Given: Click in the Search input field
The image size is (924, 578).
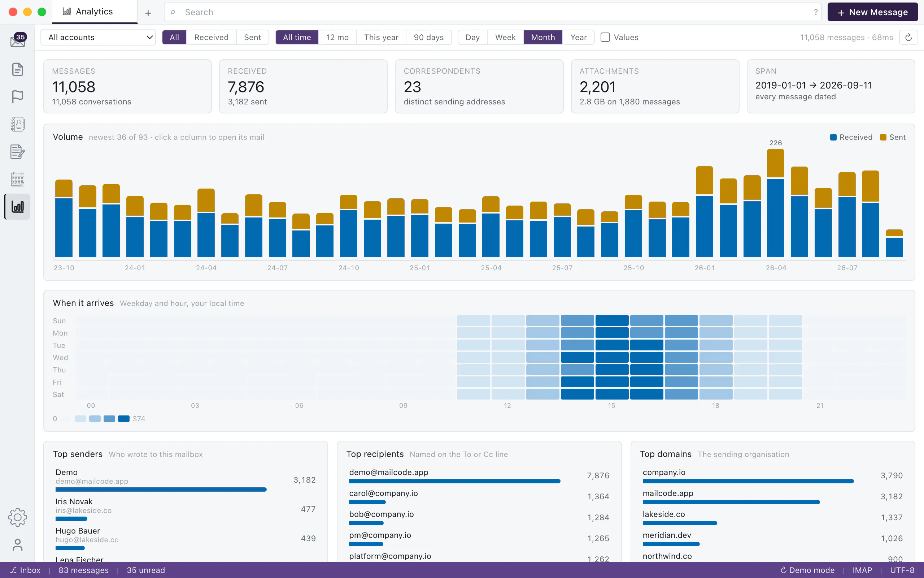Looking at the screenshot, I should click(493, 12).
